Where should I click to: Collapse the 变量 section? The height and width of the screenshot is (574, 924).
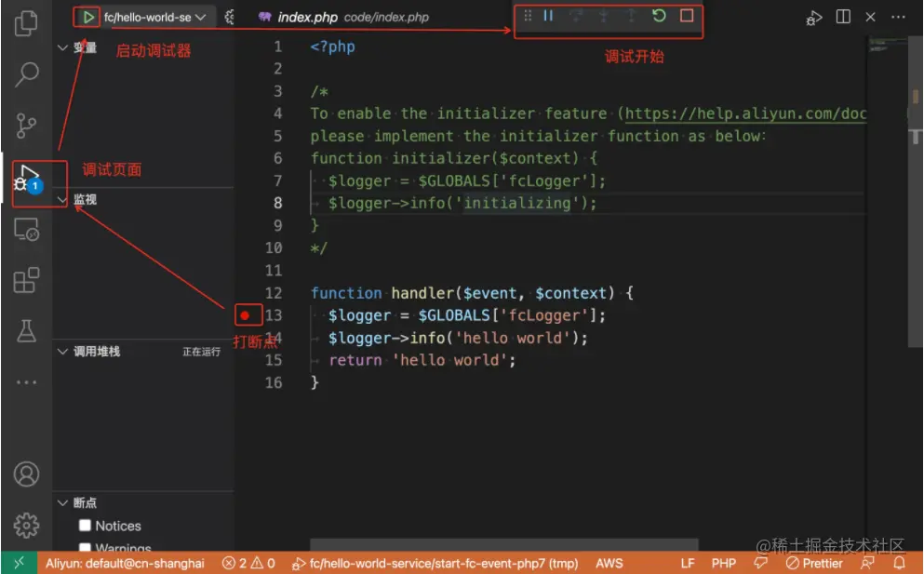(x=63, y=47)
